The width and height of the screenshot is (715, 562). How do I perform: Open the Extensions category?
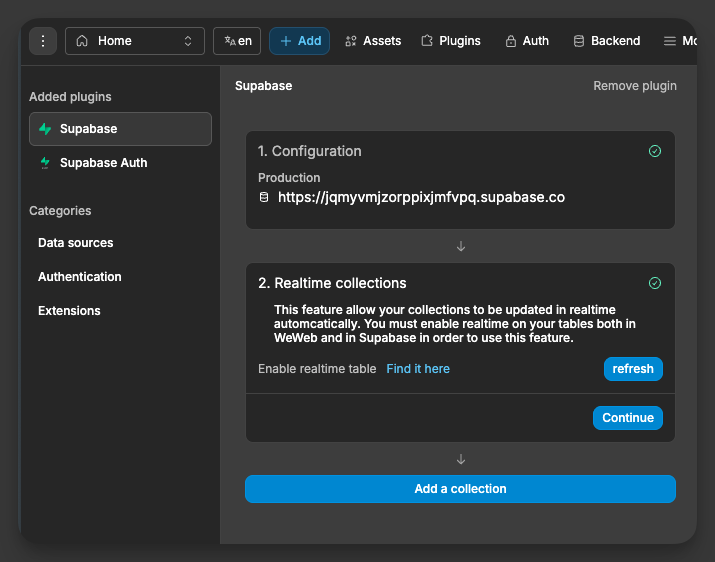[69, 311]
